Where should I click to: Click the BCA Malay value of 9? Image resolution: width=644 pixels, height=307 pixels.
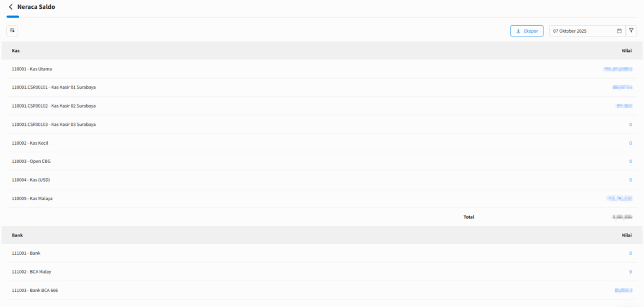630,272
